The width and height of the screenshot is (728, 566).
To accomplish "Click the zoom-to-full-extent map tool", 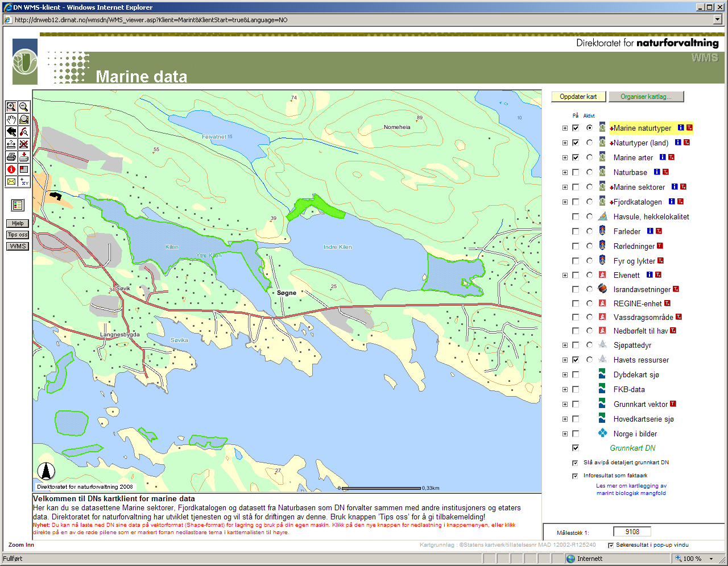I will 24,119.
